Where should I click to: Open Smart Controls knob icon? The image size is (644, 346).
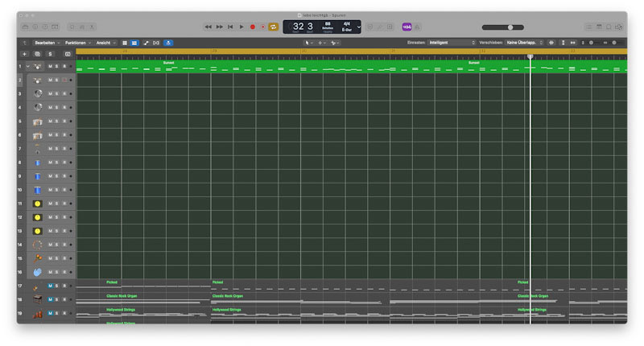tap(72, 27)
